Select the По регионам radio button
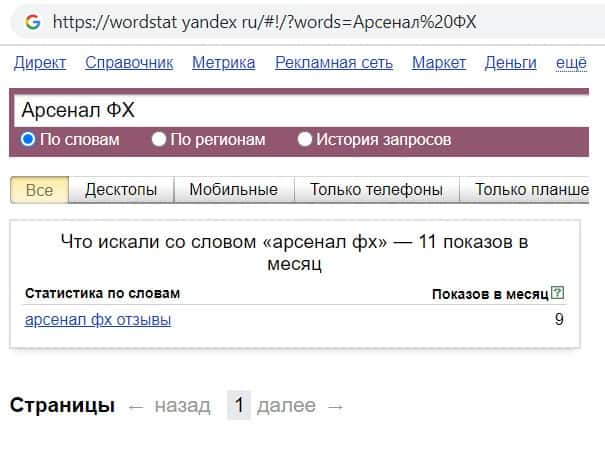Image resolution: width=605 pixels, height=449 pixels. tap(159, 139)
